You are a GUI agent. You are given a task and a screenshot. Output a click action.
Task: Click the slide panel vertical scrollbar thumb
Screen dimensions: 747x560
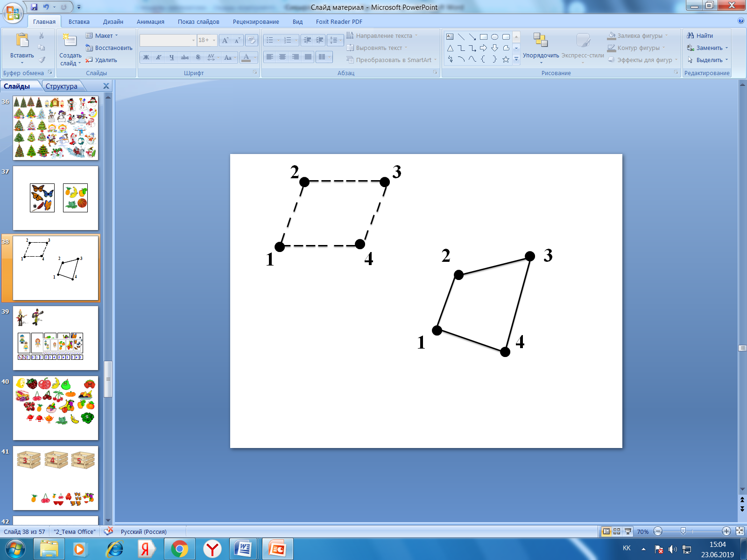click(108, 378)
